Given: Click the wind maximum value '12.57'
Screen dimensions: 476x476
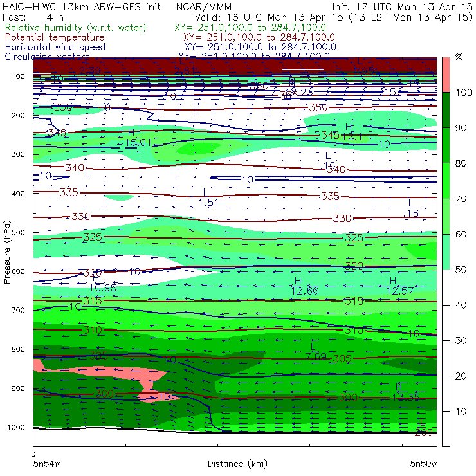Looking at the screenshot, I should tap(400, 291).
